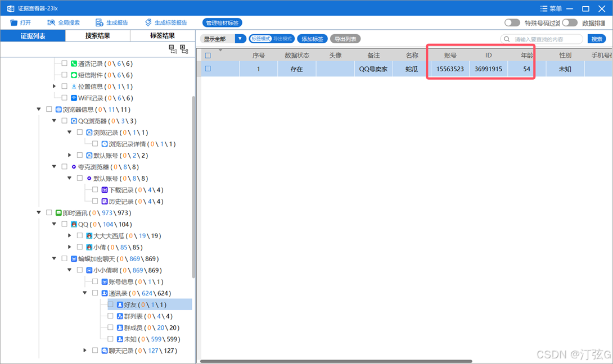Check the 群成员 checkbox
The width and height of the screenshot is (613, 364).
tap(111, 327)
